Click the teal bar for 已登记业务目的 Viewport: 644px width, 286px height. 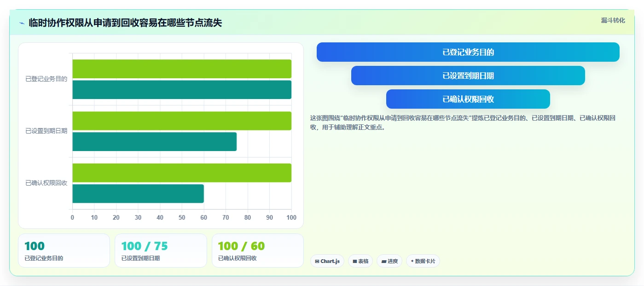[182, 89]
